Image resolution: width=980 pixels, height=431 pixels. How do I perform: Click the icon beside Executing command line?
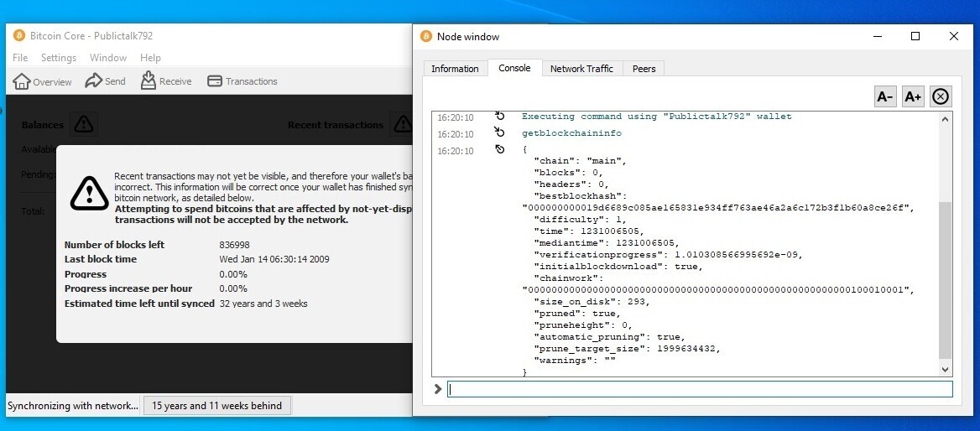pyautogui.click(x=499, y=116)
